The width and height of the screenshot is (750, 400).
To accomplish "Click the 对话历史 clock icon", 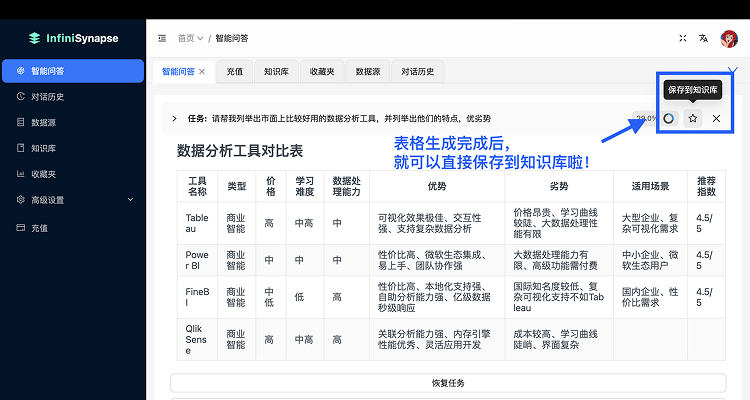I will point(21,96).
